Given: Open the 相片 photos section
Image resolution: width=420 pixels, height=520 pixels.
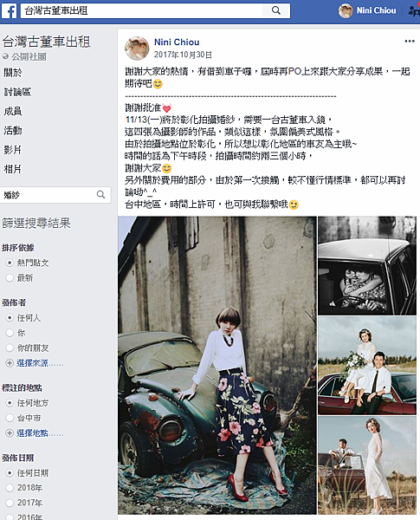Looking at the screenshot, I should tap(13, 169).
